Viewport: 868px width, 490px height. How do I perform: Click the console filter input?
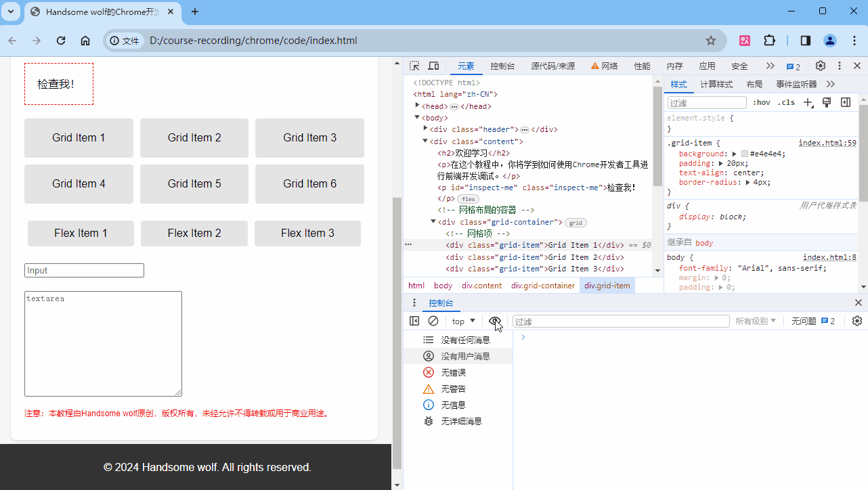(621, 321)
